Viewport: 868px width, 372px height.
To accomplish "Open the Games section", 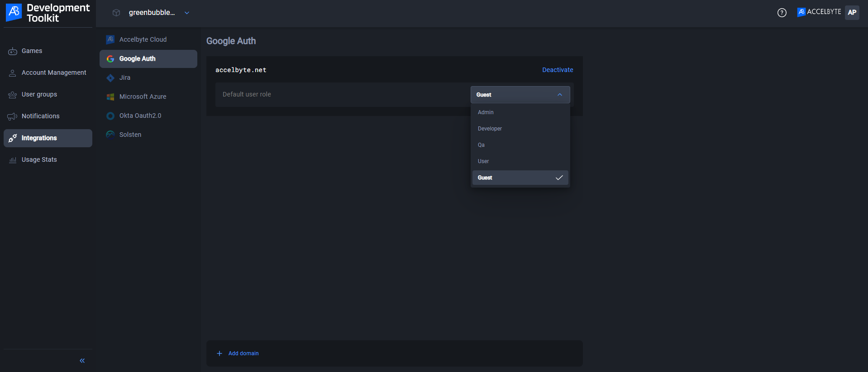I will (x=48, y=51).
